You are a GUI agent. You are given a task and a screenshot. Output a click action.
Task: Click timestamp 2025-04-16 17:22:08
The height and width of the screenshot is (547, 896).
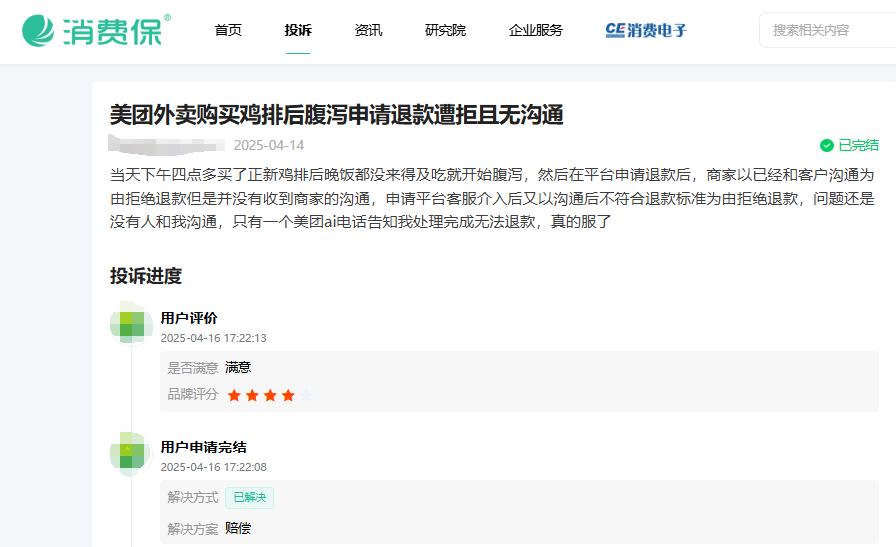pos(214,467)
